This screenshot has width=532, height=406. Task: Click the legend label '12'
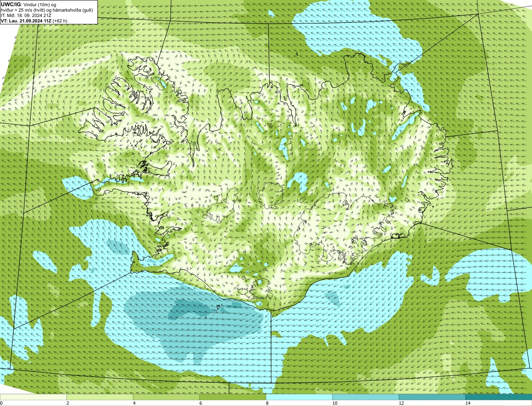click(401, 403)
